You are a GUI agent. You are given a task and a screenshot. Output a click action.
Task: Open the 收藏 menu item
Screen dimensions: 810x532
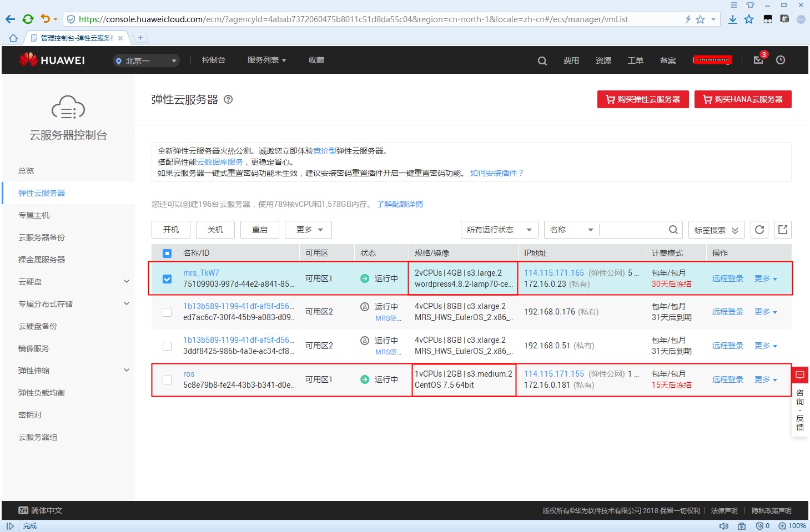click(316, 60)
